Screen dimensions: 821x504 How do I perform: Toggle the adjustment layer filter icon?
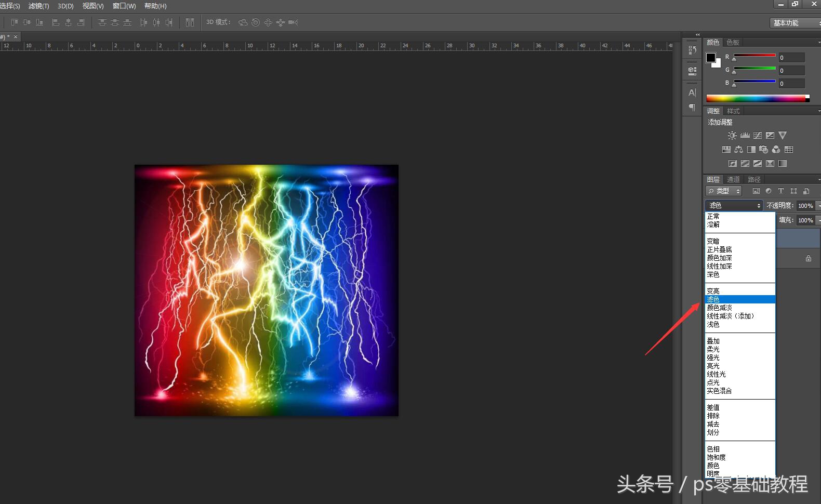coord(769,191)
